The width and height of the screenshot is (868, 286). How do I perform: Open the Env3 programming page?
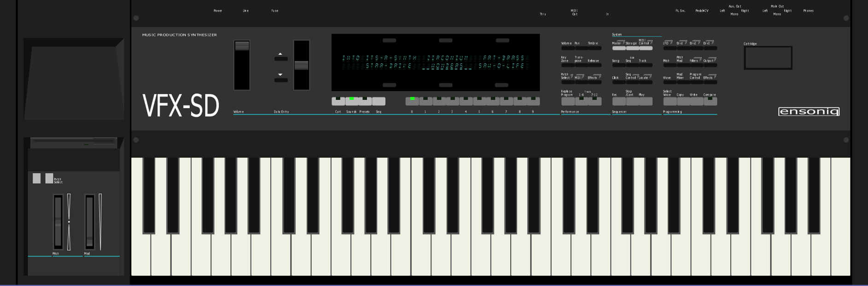click(x=711, y=48)
